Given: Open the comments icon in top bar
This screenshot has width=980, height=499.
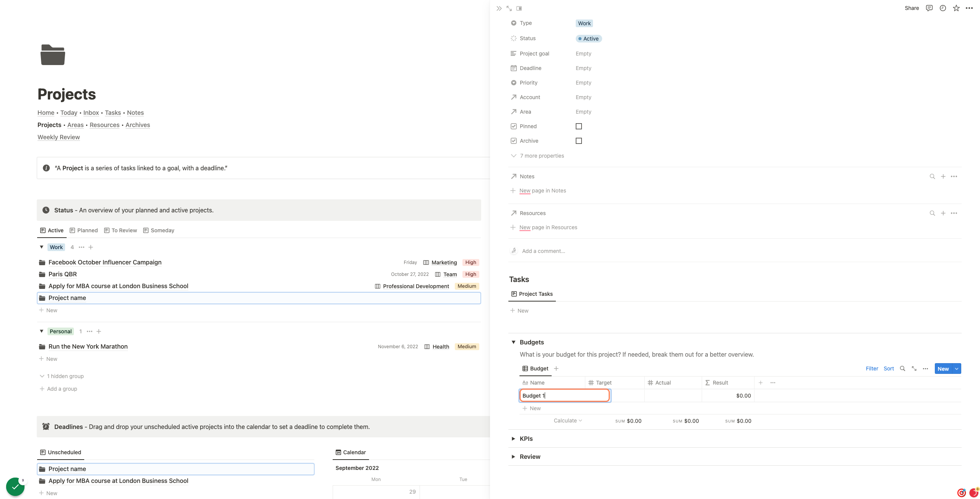Looking at the screenshot, I should [929, 8].
